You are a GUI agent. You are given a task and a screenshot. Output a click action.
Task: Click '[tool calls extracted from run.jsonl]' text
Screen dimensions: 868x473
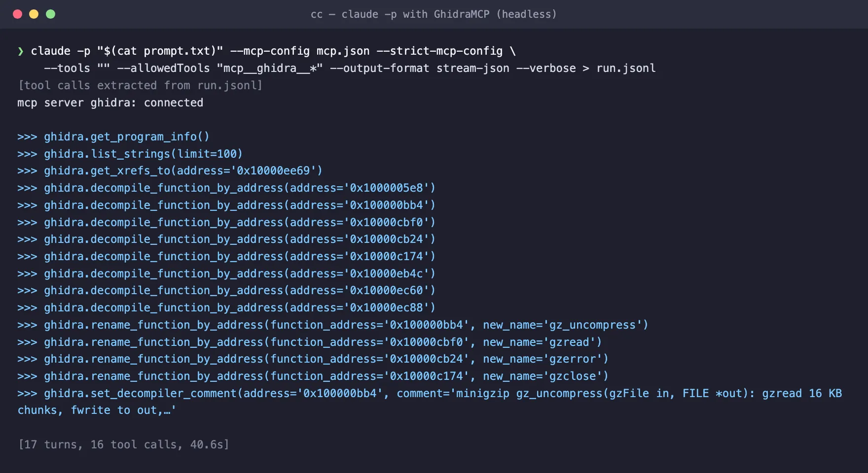pos(140,86)
